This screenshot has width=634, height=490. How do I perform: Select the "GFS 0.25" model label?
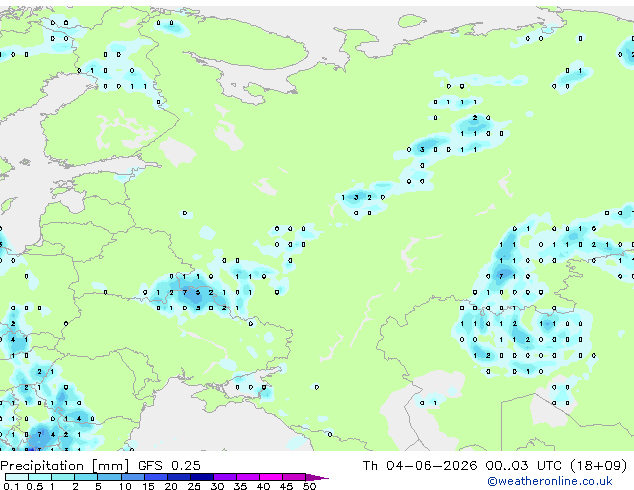169,466
